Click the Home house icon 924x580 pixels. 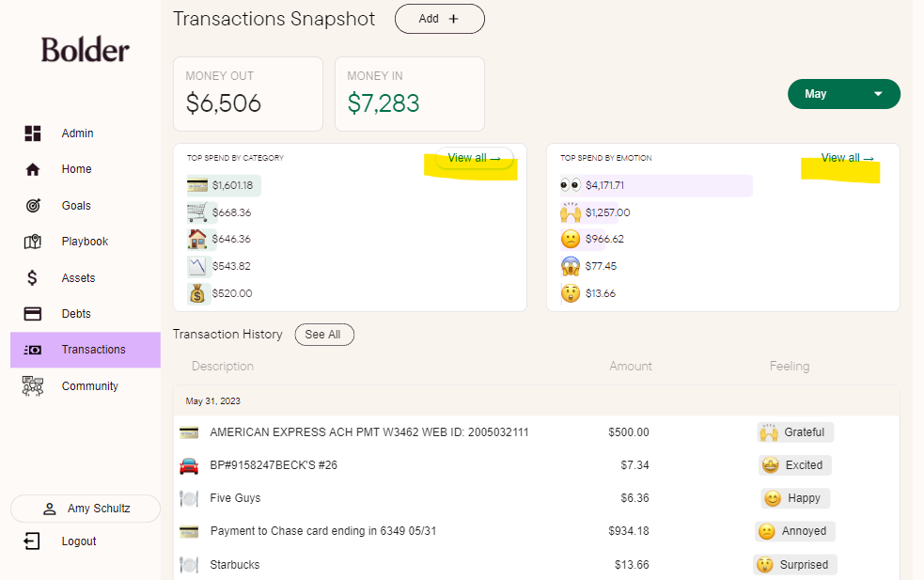33,169
